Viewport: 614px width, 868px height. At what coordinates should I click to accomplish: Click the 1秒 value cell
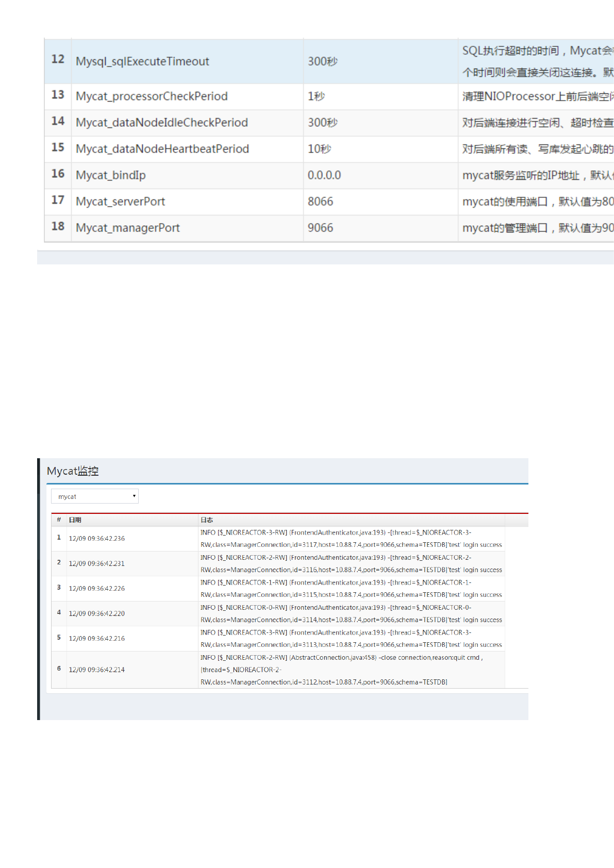coord(316,96)
